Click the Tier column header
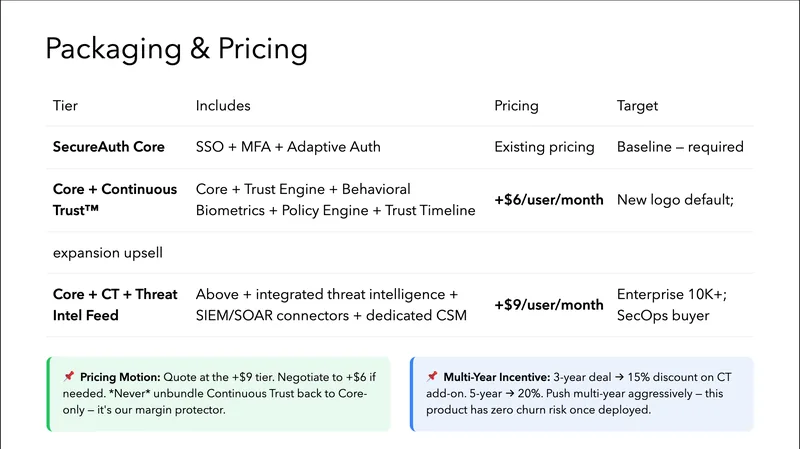800x449 pixels. tap(65, 105)
